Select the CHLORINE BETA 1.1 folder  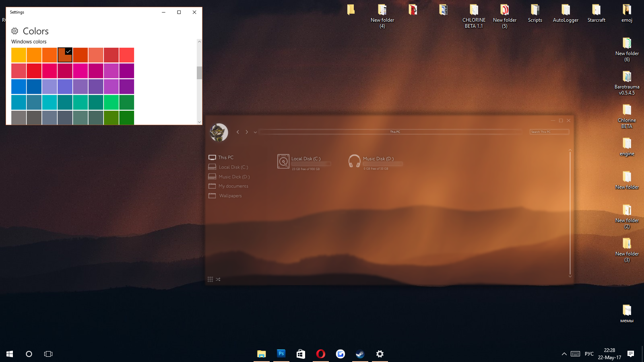[x=474, y=16]
